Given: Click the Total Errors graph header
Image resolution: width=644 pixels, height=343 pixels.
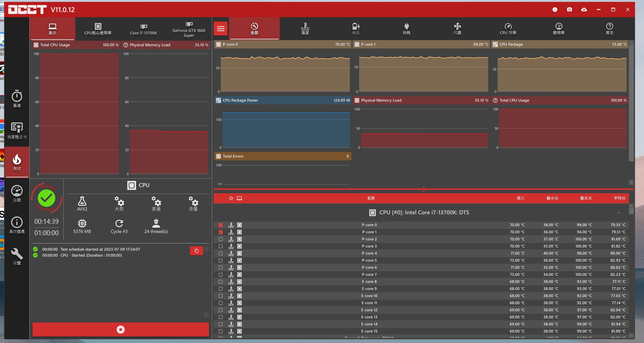Looking at the screenshot, I should coord(283,156).
